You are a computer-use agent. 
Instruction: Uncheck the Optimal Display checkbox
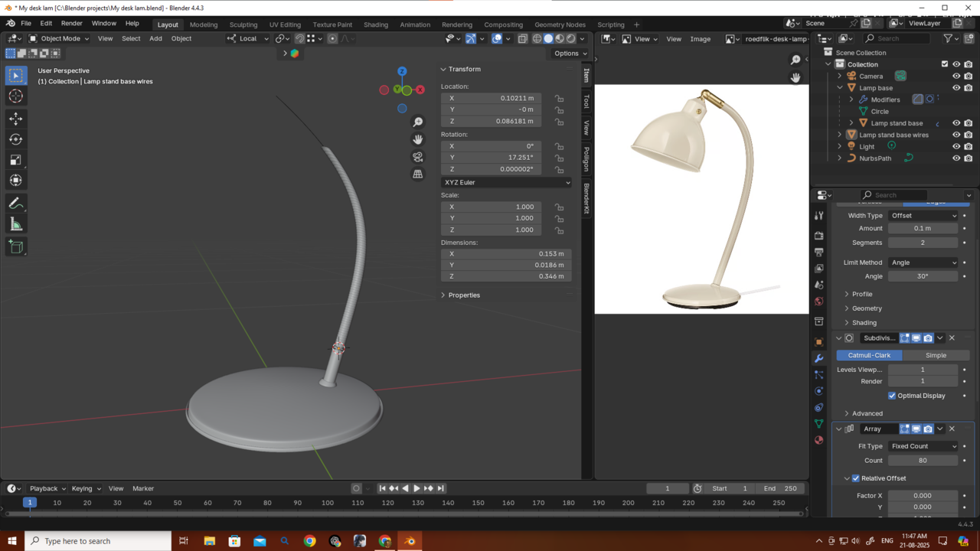[x=892, y=396]
